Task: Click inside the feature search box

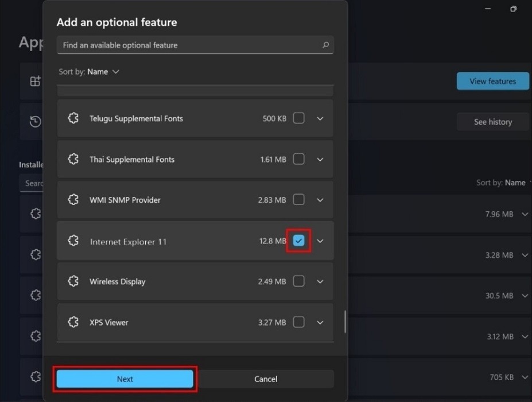Action: [x=172, y=45]
